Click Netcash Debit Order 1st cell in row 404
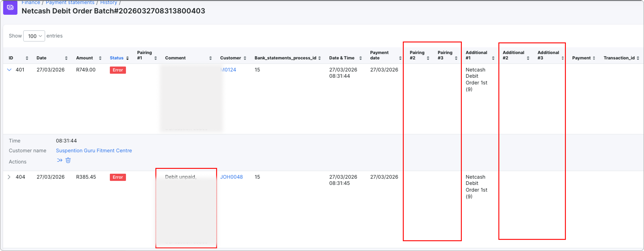Viewport: 644px width, 251px height. click(477, 187)
